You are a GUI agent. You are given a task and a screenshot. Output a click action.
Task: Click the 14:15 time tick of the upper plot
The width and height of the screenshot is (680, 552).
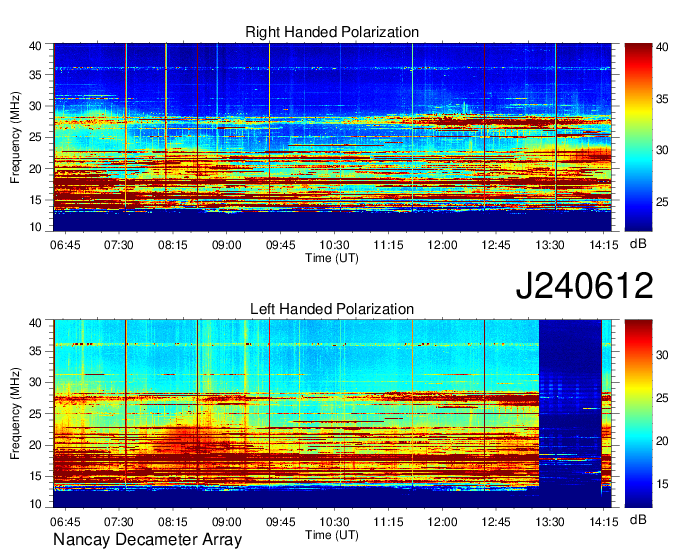coord(604,245)
